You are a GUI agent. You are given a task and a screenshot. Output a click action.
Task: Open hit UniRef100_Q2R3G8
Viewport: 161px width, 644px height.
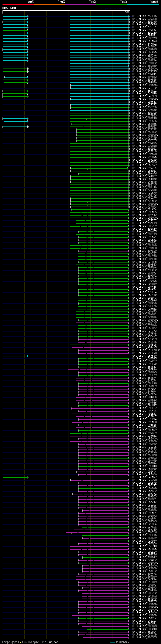[x=144, y=19]
